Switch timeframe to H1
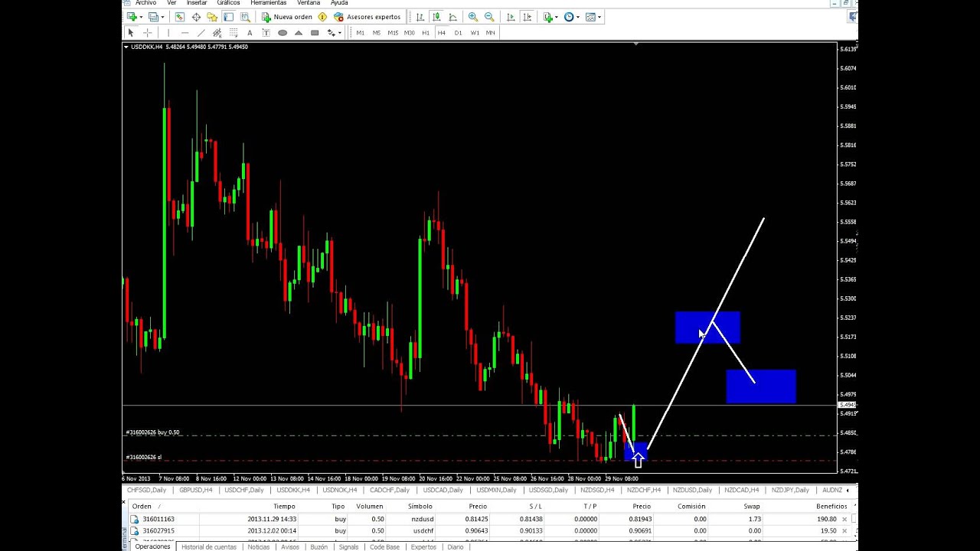 coord(426,33)
